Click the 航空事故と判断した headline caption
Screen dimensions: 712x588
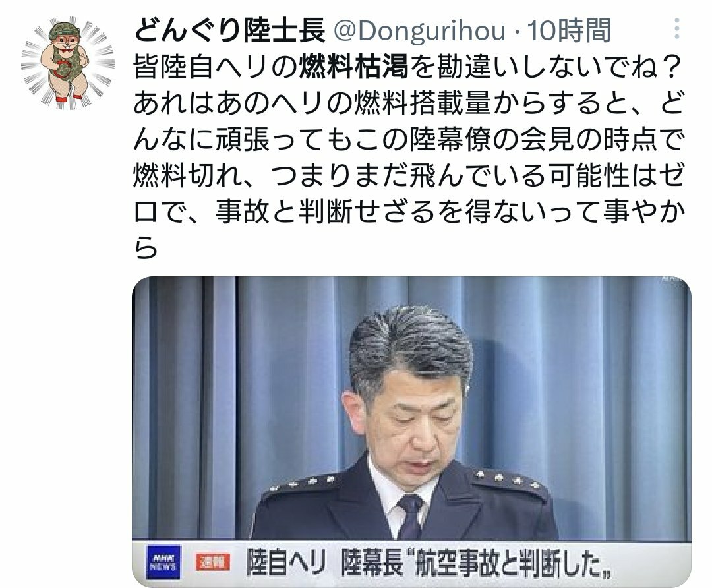pos(507,562)
